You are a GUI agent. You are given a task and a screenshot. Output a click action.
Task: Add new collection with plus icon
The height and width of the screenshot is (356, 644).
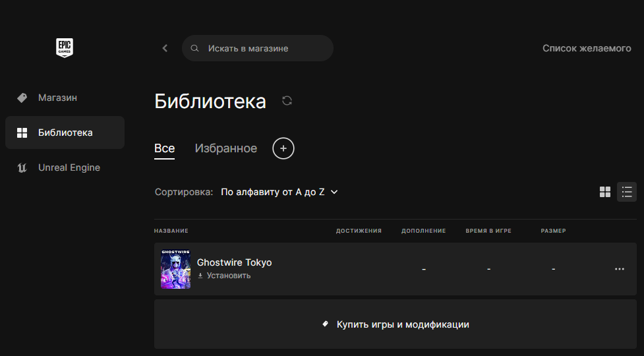click(283, 148)
